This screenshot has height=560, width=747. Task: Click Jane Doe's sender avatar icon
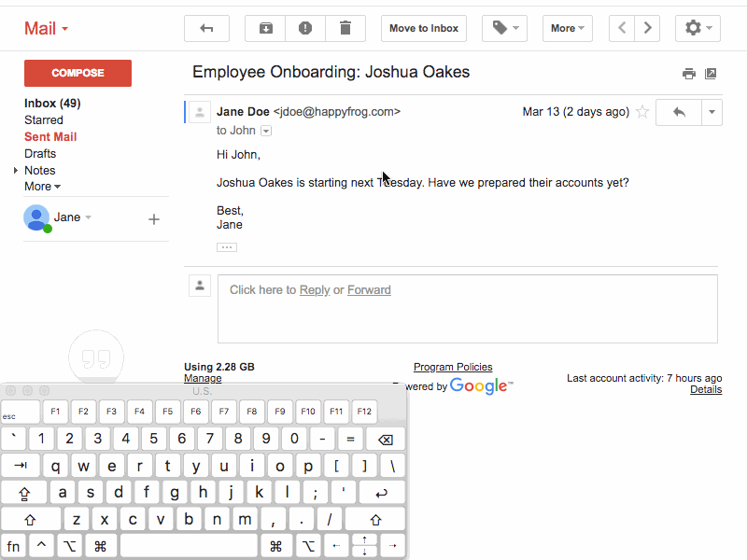(x=200, y=112)
